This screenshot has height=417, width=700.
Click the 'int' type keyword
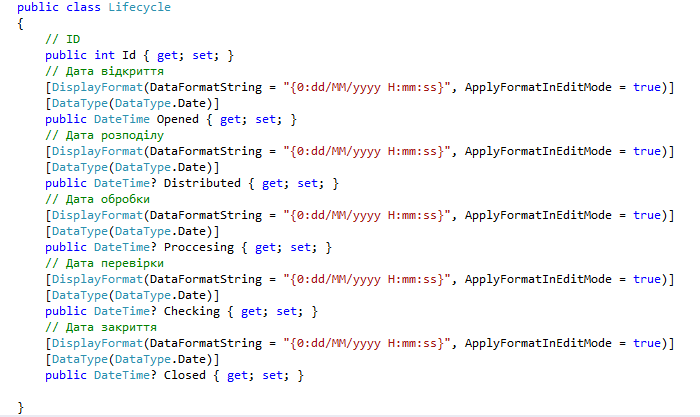point(104,55)
